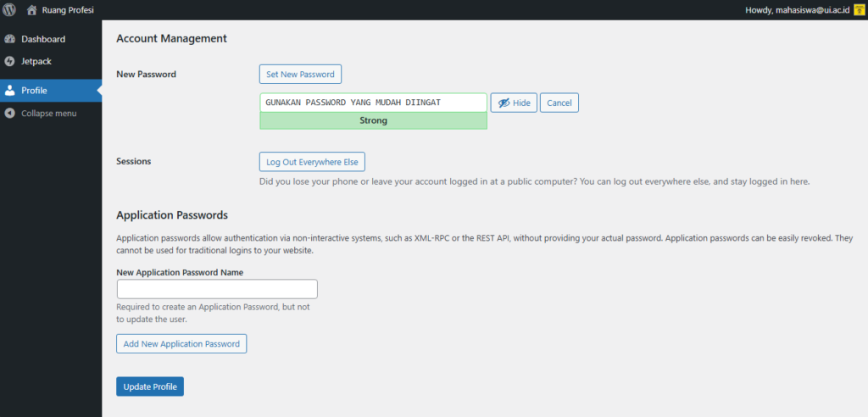Click the Dashboard gauge icon
The height and width of the screenshot is (417, 868).
coord(9,39)
